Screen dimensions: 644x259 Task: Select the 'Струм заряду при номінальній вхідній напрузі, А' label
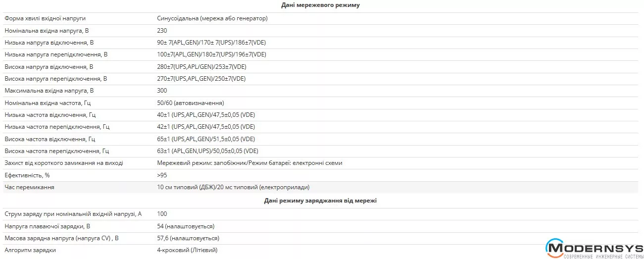(73, 214)
